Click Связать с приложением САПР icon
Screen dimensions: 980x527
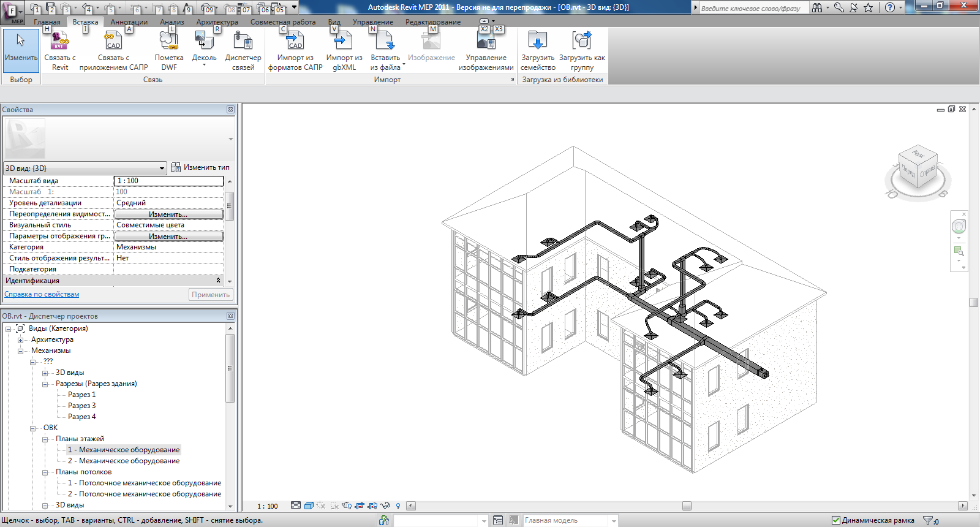tap(113, 42)
